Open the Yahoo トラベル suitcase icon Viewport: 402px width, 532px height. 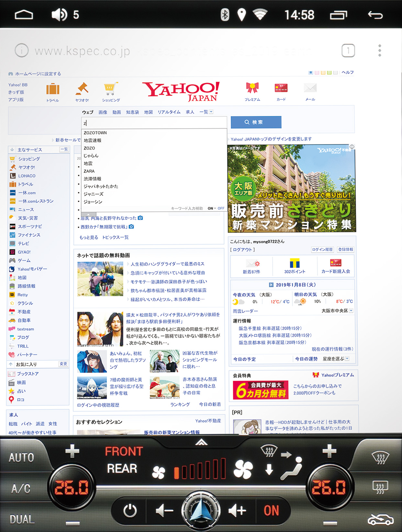click(x=53, y=89)
